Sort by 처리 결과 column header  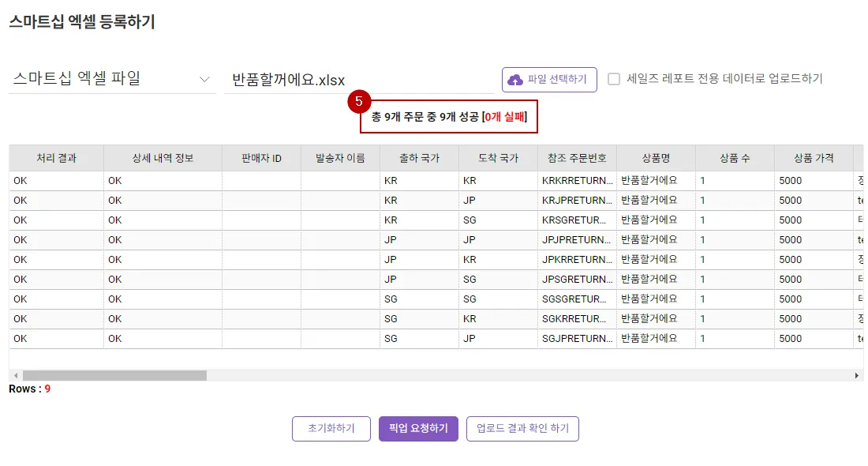(x=57, y=158)
